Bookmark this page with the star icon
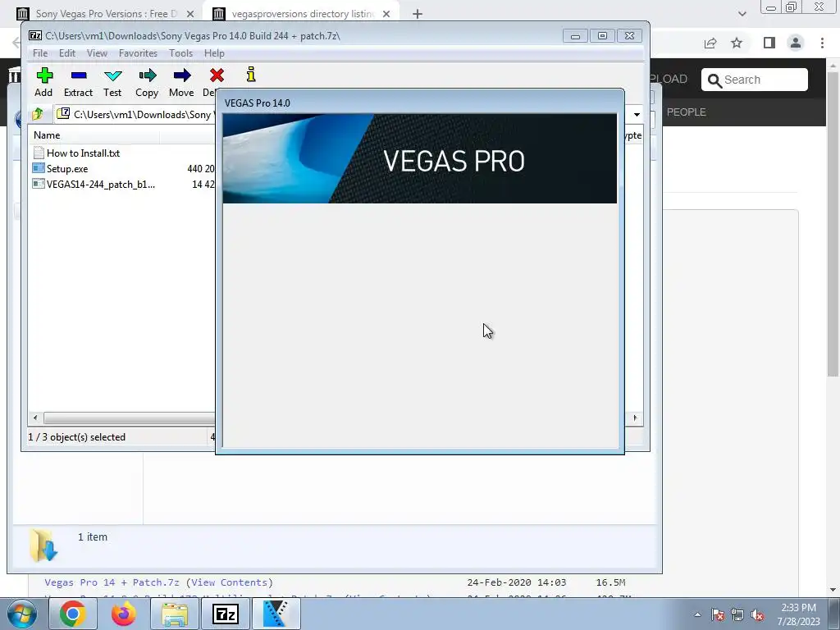Image resolution: width=840 pixels, height=630 pixels. (737, 43)
